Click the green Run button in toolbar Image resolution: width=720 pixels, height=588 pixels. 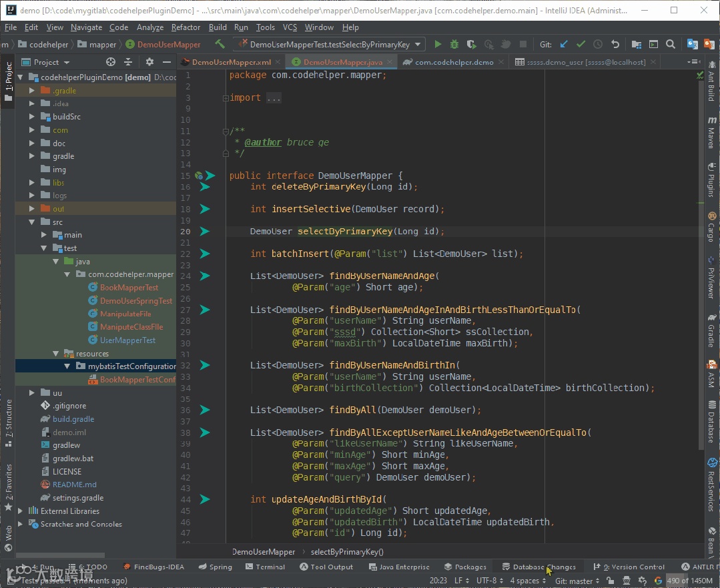[x=438, y=45]
